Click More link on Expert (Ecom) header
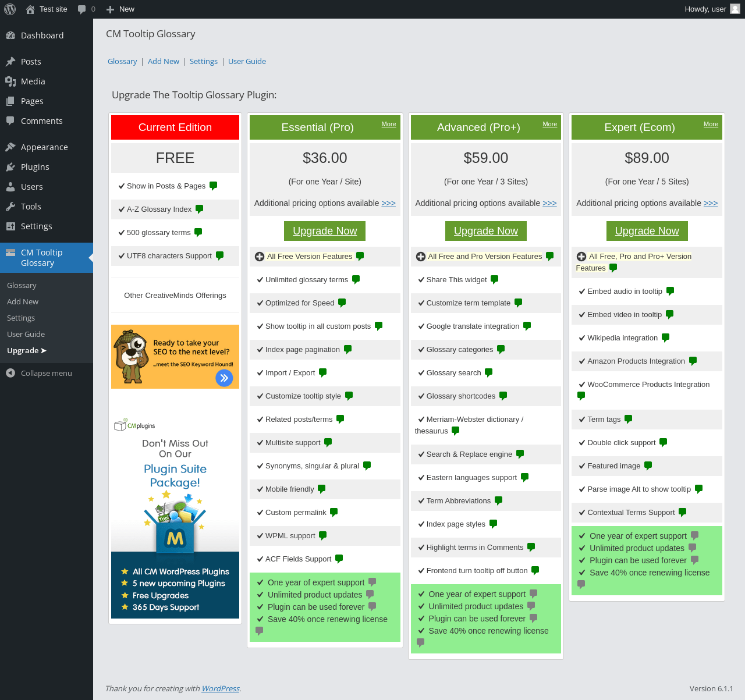This screenshot has height=700, width=745. click(711, 125)
